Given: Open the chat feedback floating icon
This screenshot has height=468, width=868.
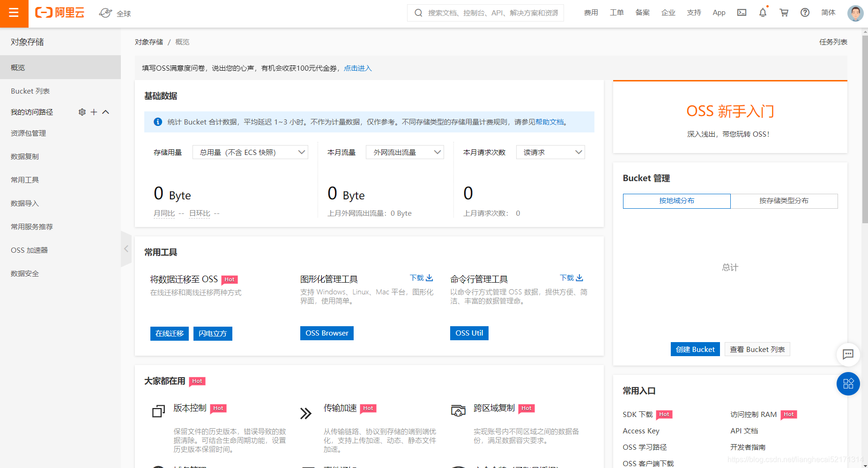Looking at the screenshot, I should [x=848, y=354].
